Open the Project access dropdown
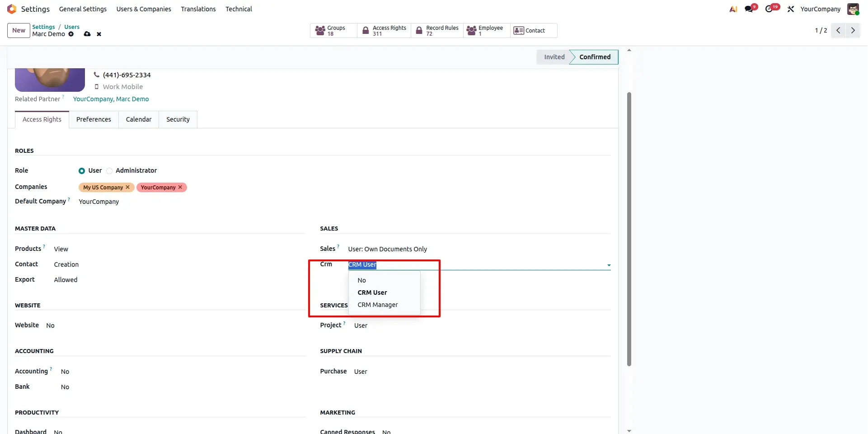Screen dimensions: 868x434 pyautogui.click(x=482, y=325)
